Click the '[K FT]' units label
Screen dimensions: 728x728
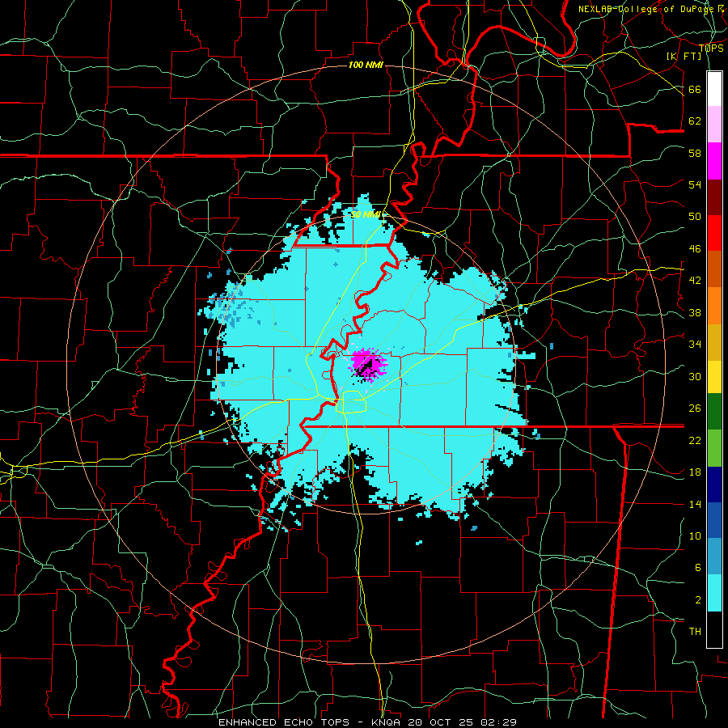[684, 57]
